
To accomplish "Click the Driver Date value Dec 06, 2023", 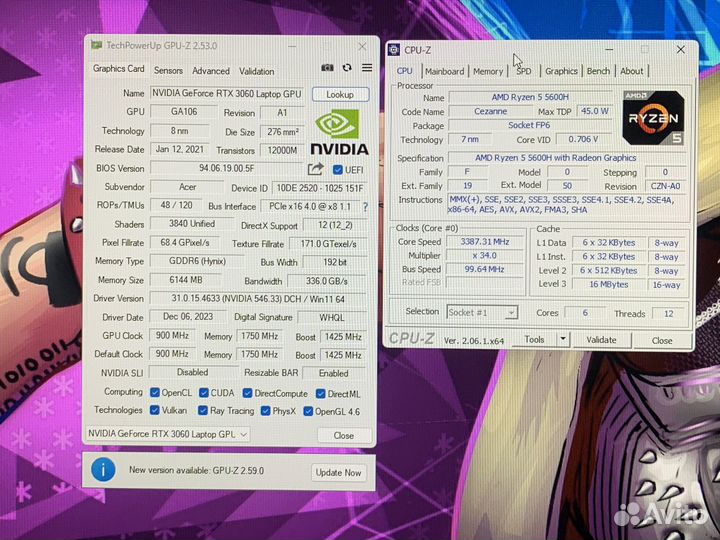I will [188, 317].
